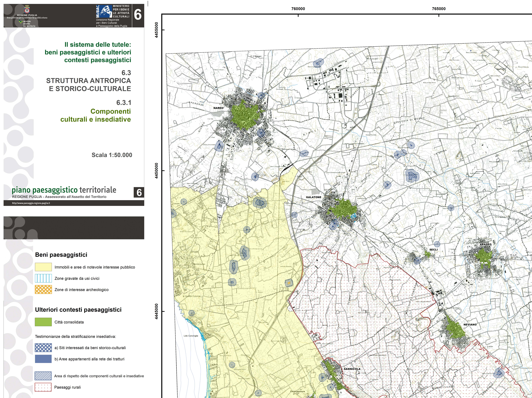Click the Scala 1:50.000 text
Screen dimensions: 532x398
point(112,155)
